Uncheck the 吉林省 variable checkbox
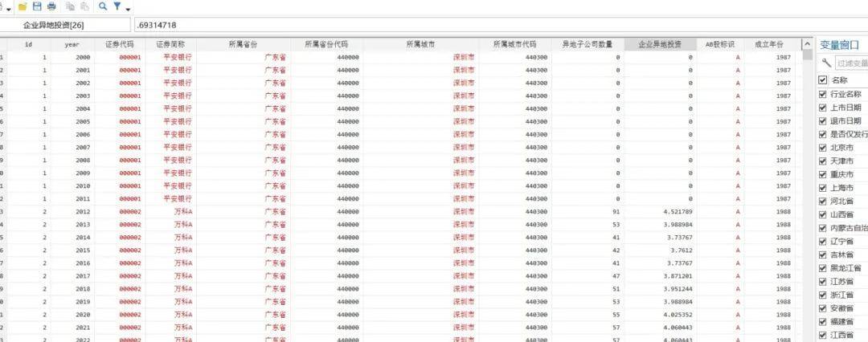Viewport: 868px width, 342px height. (x=823, y=254)
